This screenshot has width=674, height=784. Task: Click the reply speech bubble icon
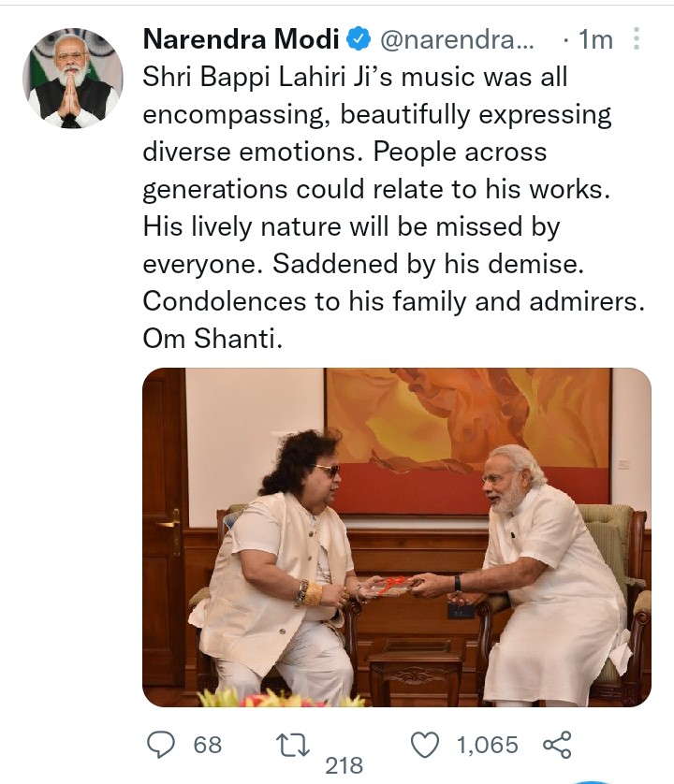pyautogui.click(x=161, y=745)
